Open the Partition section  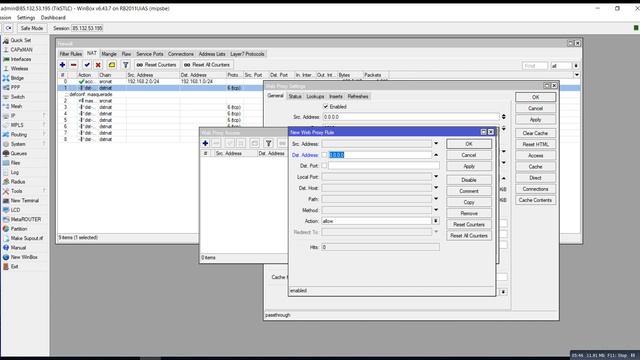pyautogui.click(x=19, y=229)
